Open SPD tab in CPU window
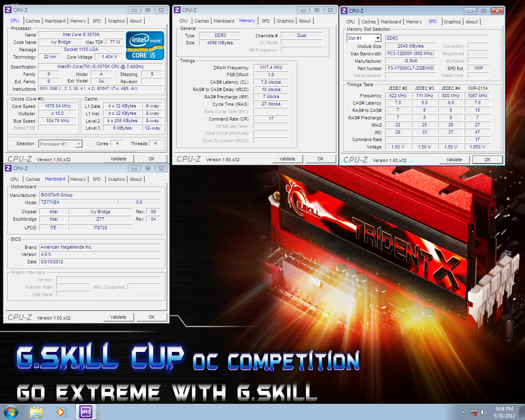525x420 pixels. point(97,21)
